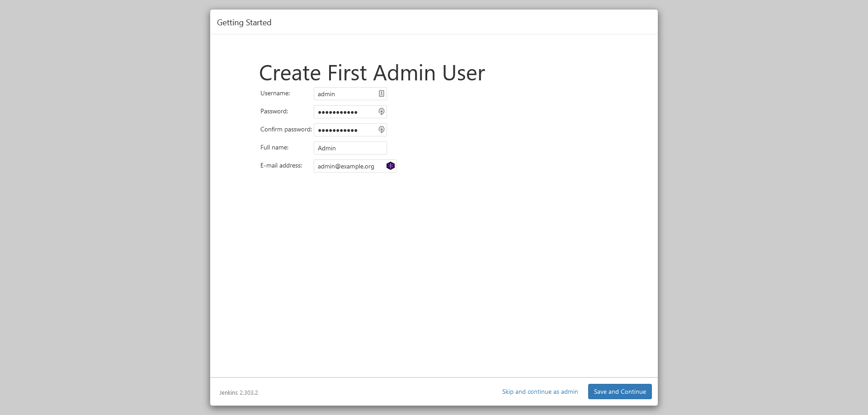Focus the Password input box
868x415 pixels.
click(344, 112)
